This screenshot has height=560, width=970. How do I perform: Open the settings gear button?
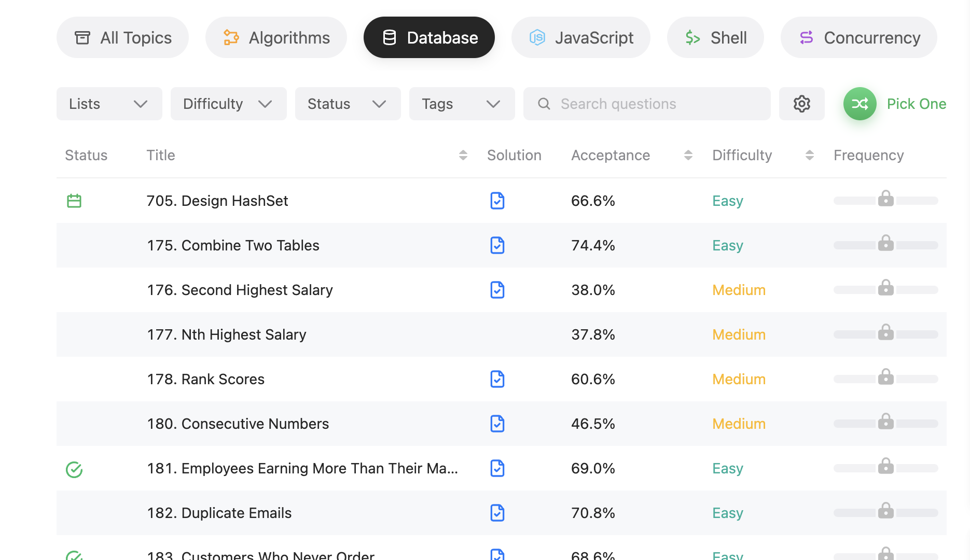point(801,104)
